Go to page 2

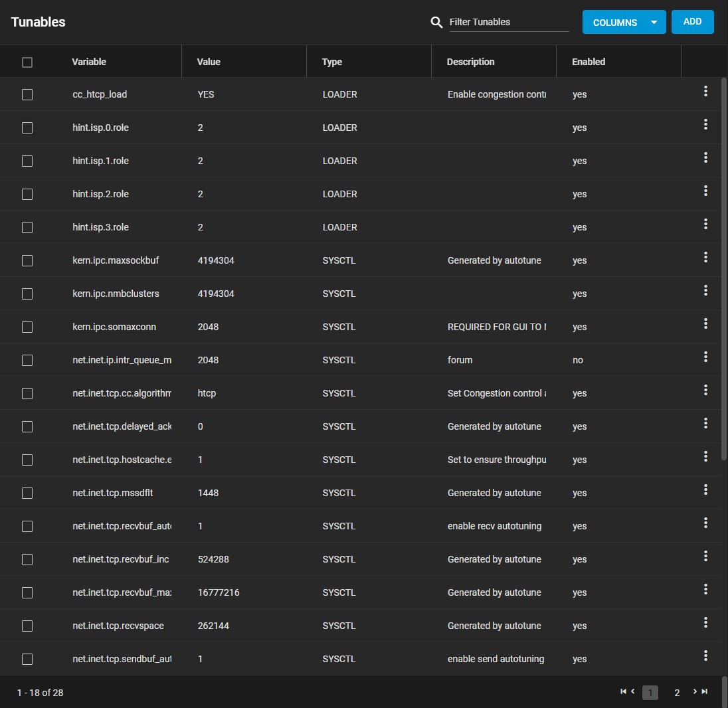coord(676,693)
